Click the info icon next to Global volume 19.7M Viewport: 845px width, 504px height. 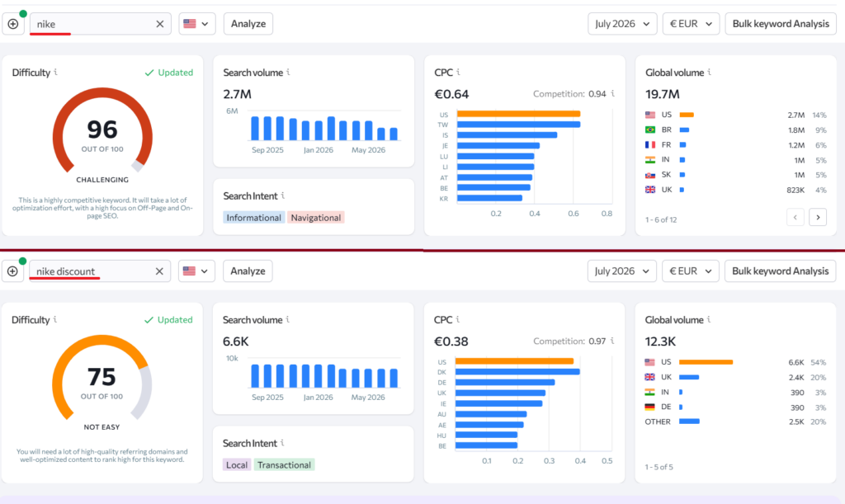[x=709, y=72]
